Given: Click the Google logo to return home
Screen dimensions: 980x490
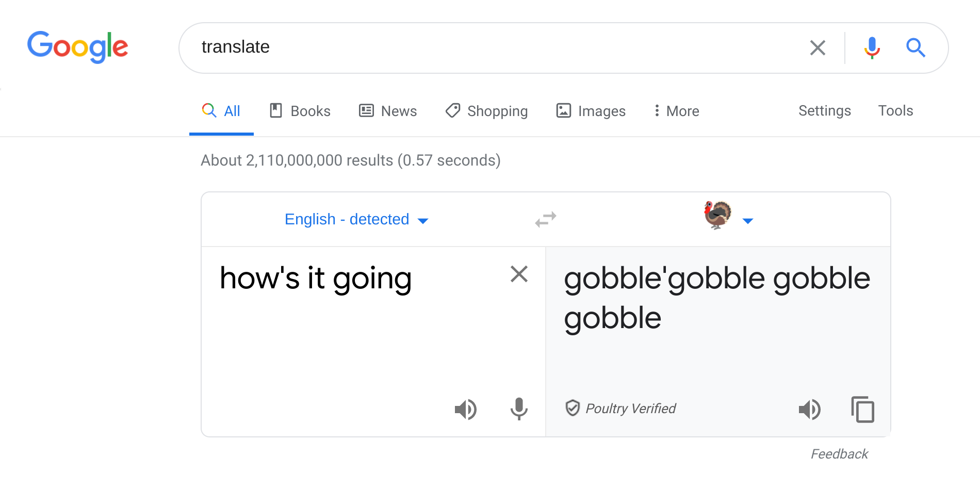Looking at the screenshot, I should point(77,47).
